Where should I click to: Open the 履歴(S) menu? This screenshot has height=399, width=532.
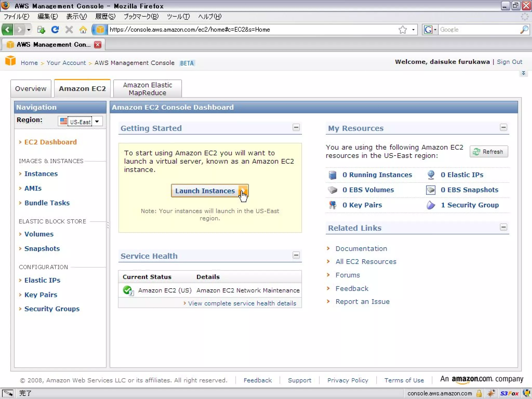(105, 17)
